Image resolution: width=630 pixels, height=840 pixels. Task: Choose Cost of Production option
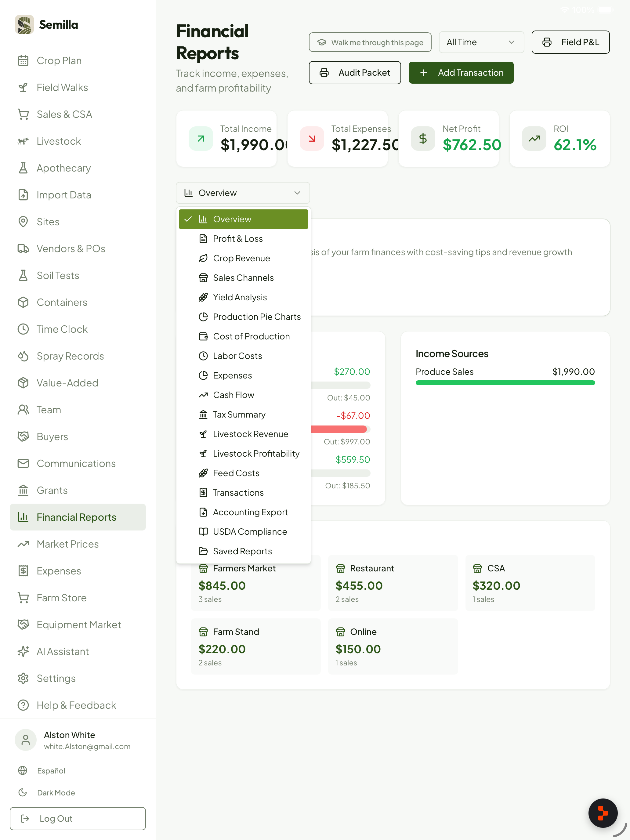pyautogui.click(x=243, y=336)
